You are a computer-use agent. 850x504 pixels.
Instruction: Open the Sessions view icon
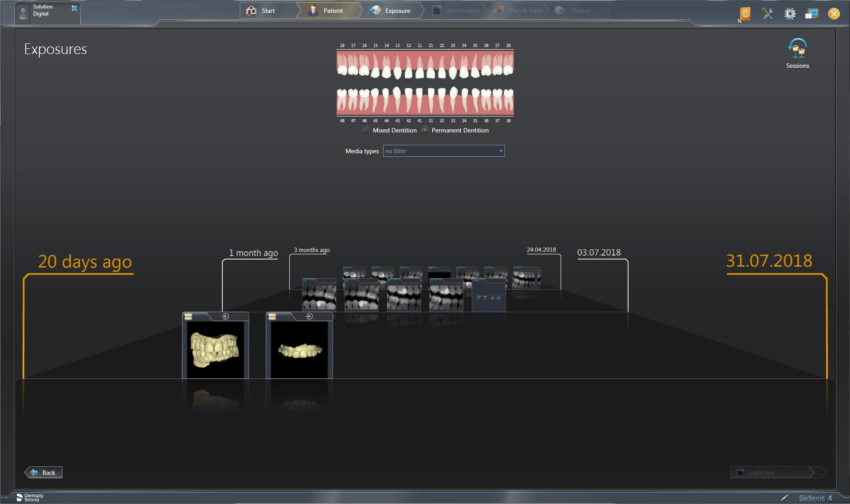pyautogui.click(x=797, y=50)
